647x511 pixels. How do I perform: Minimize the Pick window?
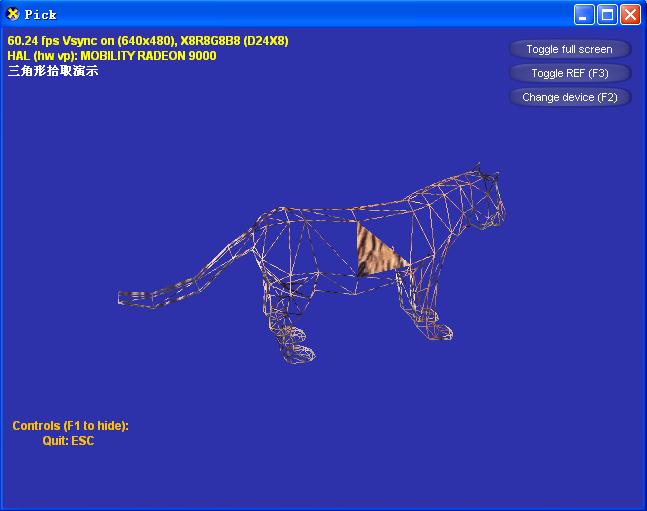click(583, 15)
